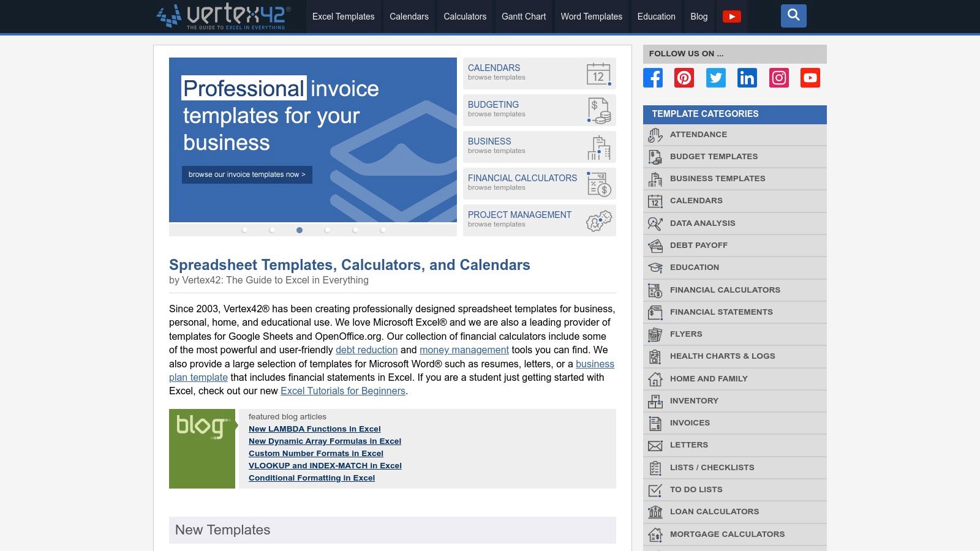Click the blue search magnifier button
Image resolution: width=980 pixels, height=551 pixels.
793,16
